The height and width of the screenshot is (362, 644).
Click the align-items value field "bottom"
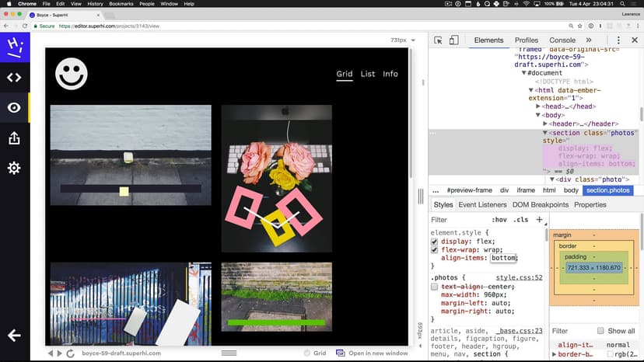coord(502,258)
